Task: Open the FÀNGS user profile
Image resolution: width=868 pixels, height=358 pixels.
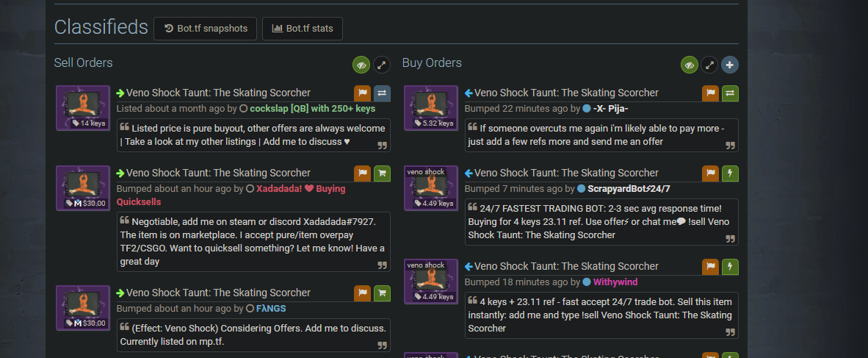Action: (x=271, y=309)
